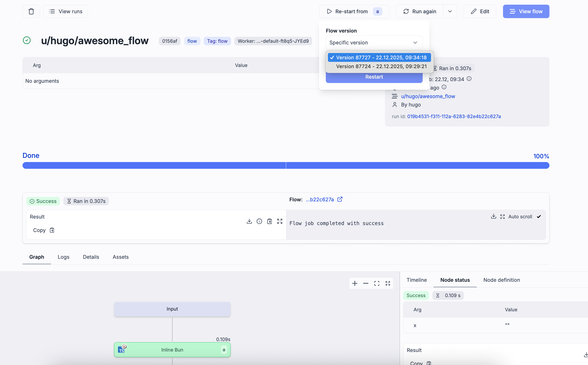This screenshot has height=365, width=588.
Task: Select Version 87724 option
Action: [381, 66]
